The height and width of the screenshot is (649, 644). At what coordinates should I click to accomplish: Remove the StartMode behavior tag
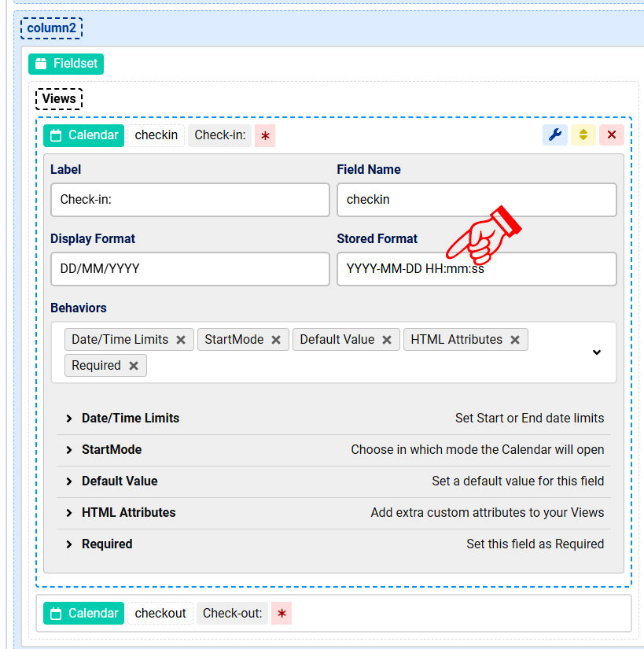tap(276, 340)
